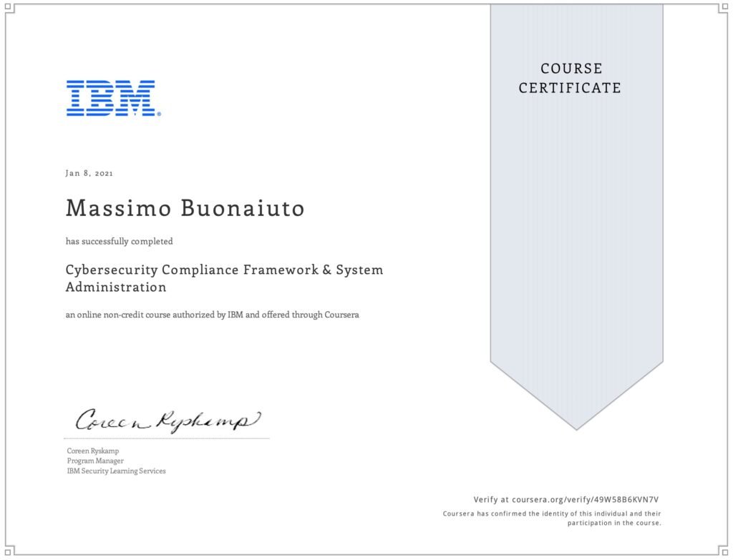This screenshot has width=733, height=560.
Task: Click the 'has successfully completed' text
Action: click(x=119, y=242)
